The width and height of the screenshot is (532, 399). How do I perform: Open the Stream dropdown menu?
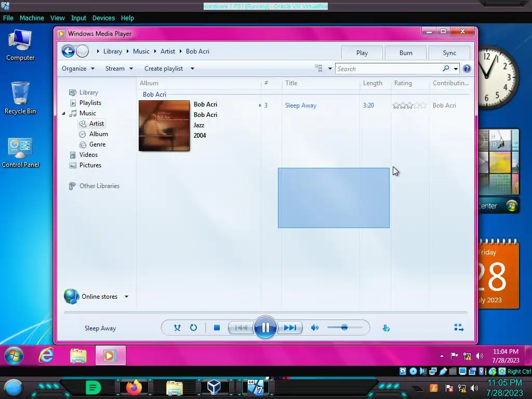tap(119, 69)
